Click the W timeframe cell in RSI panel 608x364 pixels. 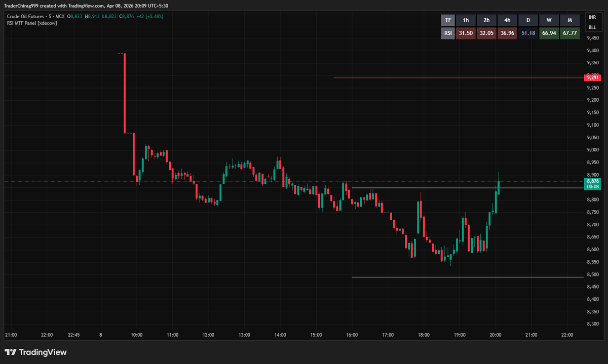[x=549, y=20]
